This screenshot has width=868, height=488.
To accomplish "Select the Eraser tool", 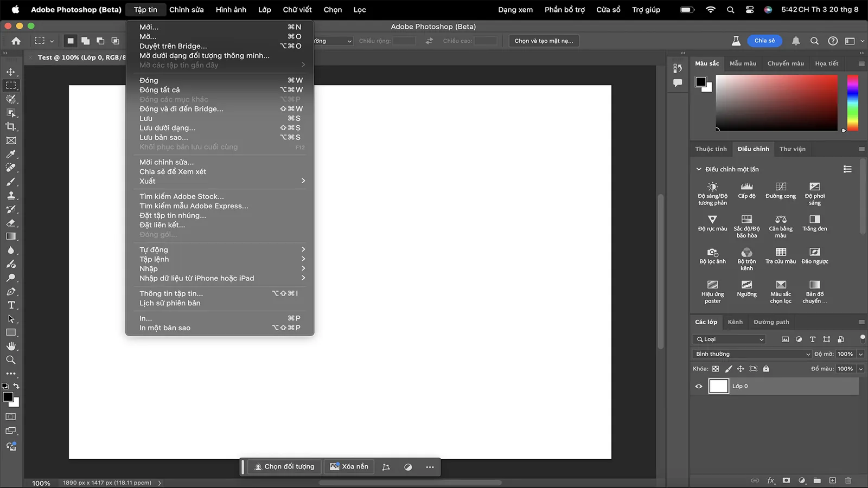I will click(x=11, y=223).
